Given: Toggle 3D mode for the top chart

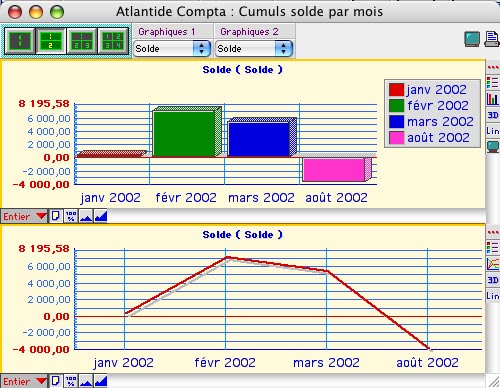Looking at the screenshot, I should (x=493, y=115).
